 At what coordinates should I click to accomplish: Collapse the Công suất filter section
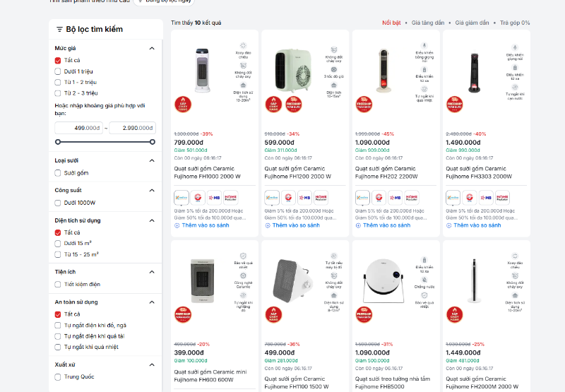click(x=152, y=190)
